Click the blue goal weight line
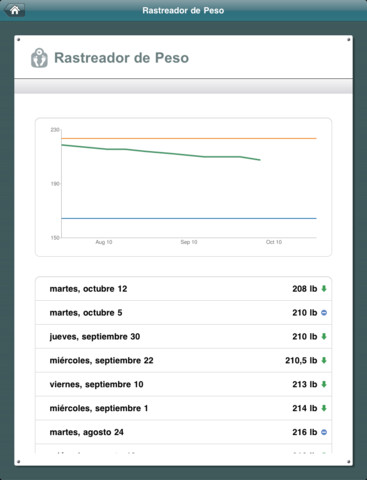 189,218
